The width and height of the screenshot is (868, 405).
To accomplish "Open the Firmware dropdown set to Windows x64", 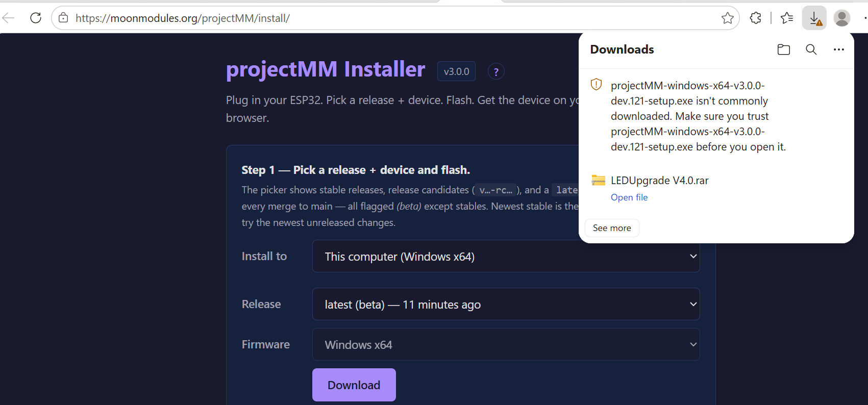I will tap(506, 345).
